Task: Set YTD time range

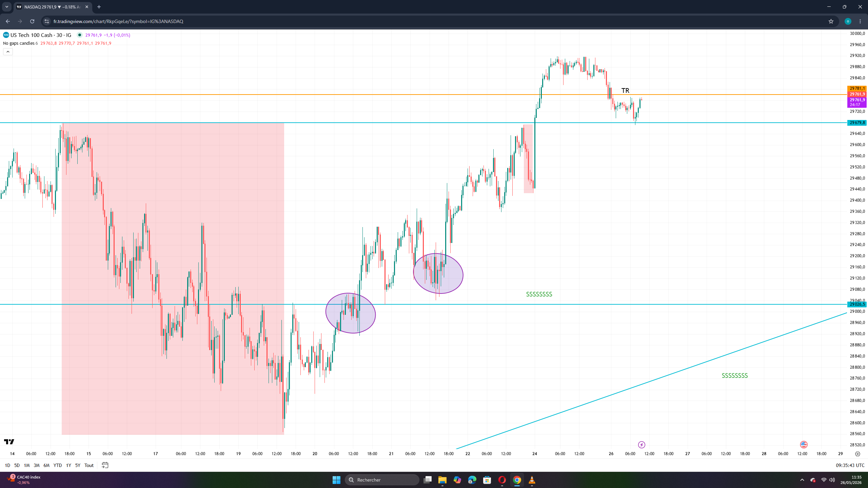Action: [x=58, y=465]
